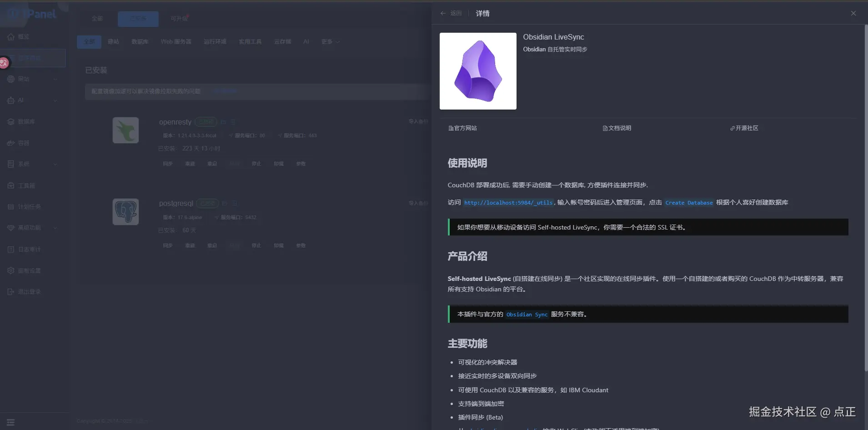This screenshot has width=868, height=430.
Task: Click 参数 for postgresql
Action: (301, 245)
